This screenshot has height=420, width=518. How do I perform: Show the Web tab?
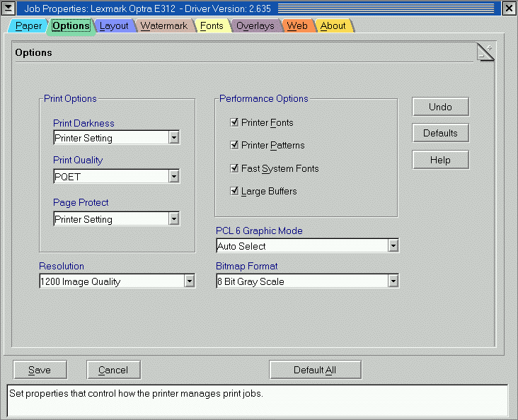pyautogui.click(x=297, y=25)
